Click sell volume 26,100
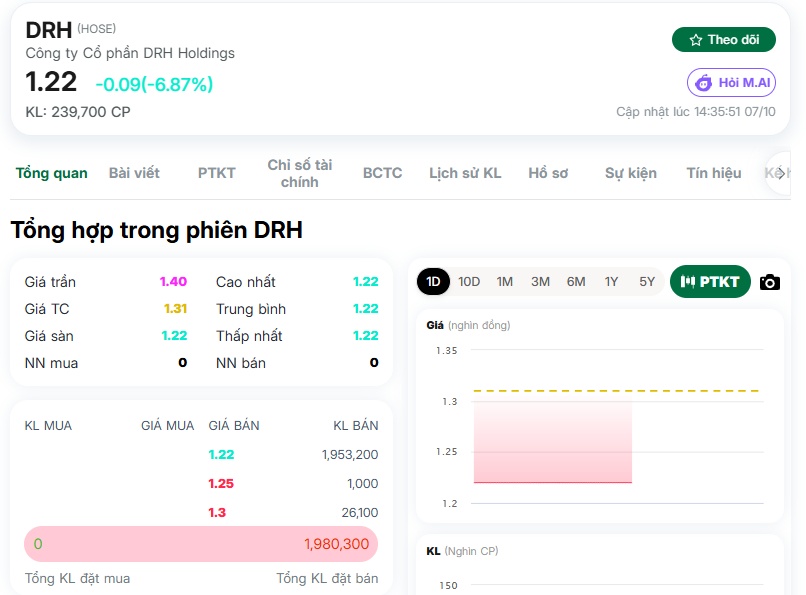Image resolution: width=806 pixels, height=595 pixels. (x=360, y=512)
